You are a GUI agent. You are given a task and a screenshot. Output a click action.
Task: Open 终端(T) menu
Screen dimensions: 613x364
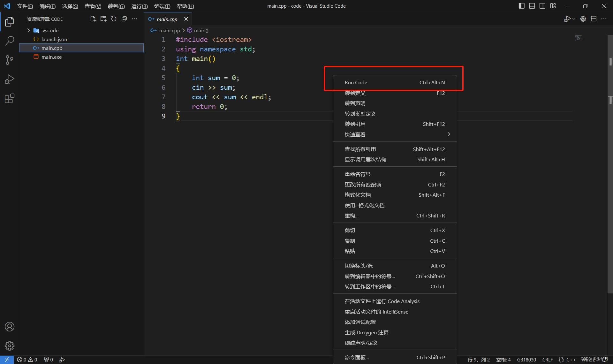point(162,6)
